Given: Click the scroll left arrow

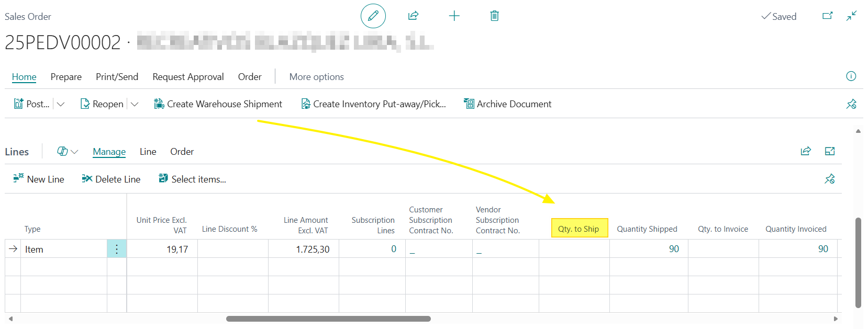Looking at the screenshot, I should (10, 319).
